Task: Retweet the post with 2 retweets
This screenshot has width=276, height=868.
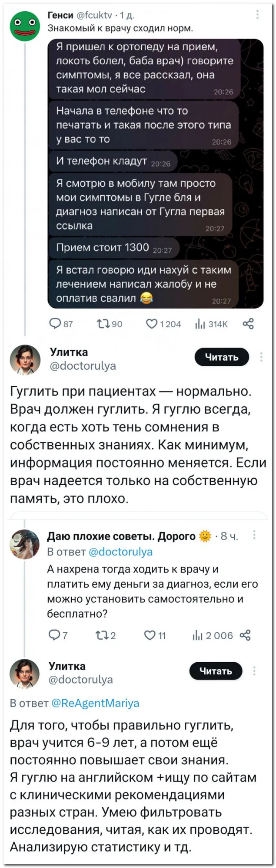Action: click(x=101, y=635)
